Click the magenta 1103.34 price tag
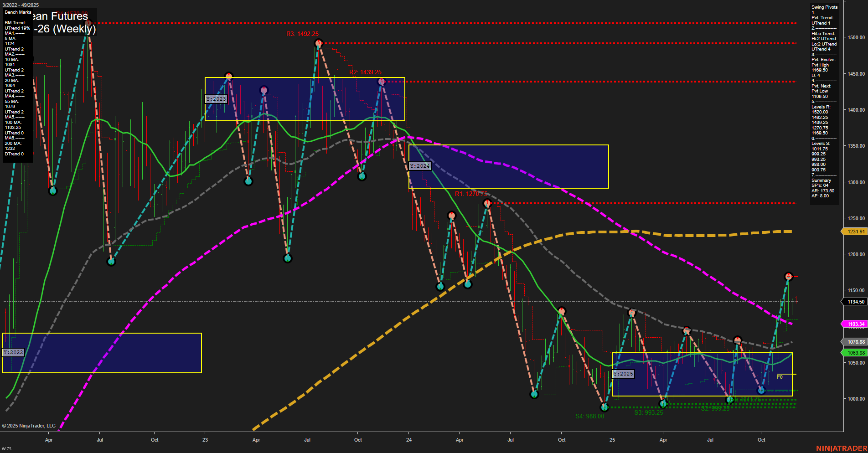 click(855, 324)
